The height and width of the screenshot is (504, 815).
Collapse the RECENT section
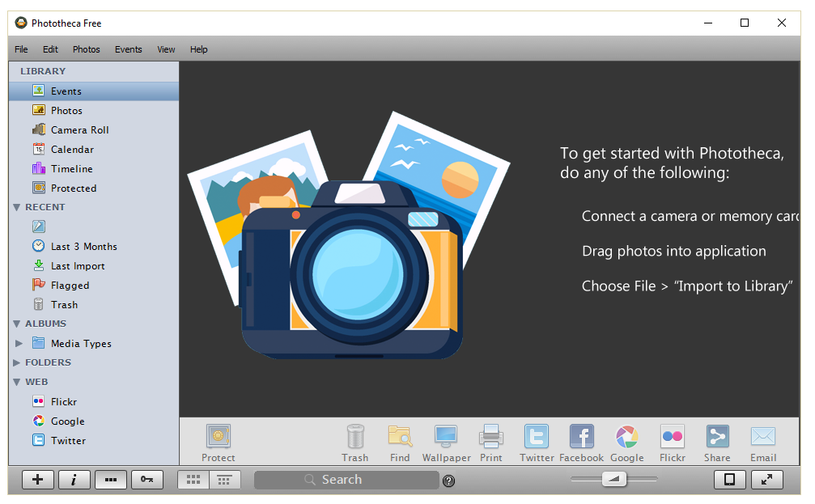pos(17,208)
